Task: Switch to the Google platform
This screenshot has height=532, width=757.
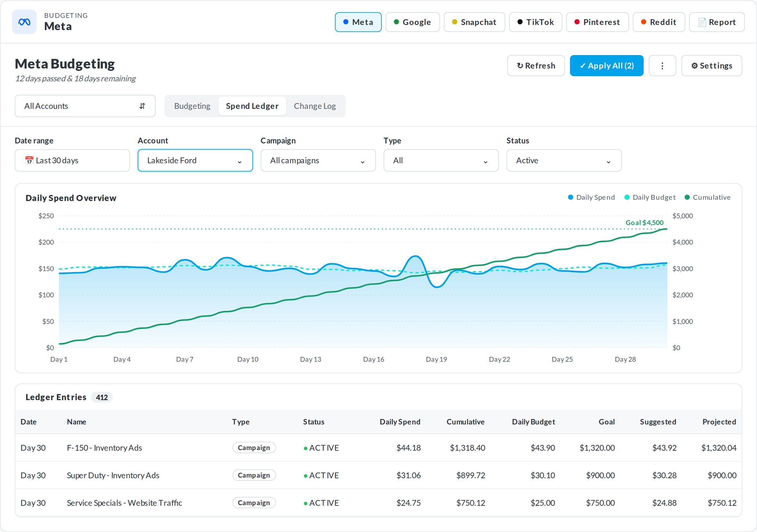Action: (412, 22)
